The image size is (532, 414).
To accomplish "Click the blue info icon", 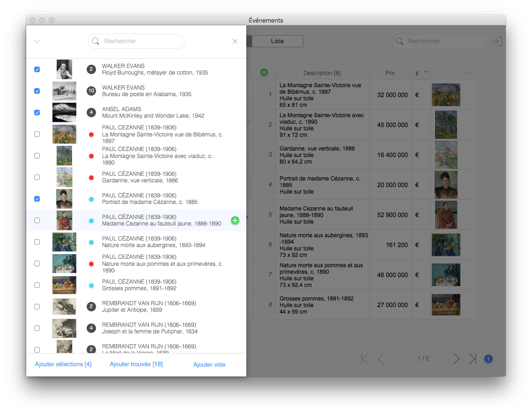I will tap(488, 359).
